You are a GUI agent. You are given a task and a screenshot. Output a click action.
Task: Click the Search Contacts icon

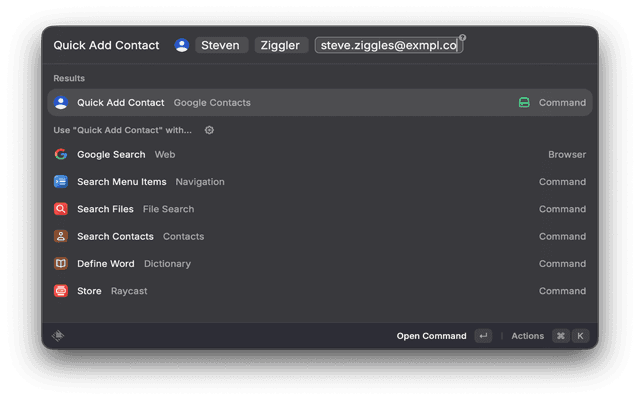[x=60, y=236]
